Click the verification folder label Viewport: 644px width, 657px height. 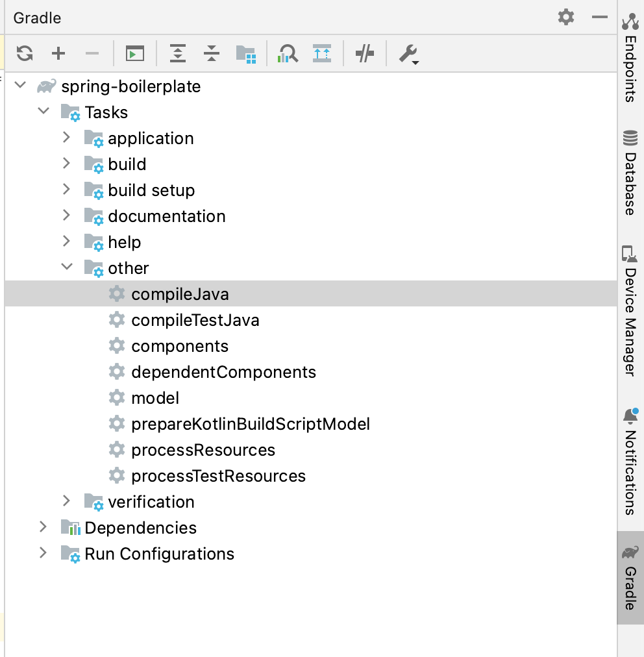coord(151,502)
